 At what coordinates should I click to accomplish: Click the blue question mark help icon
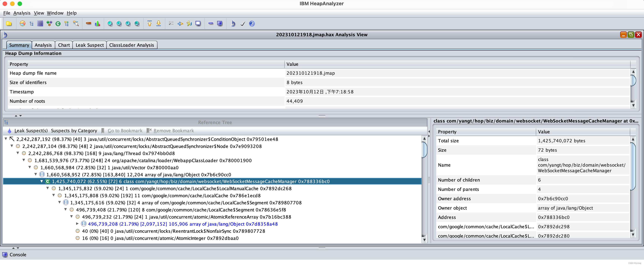(252, 24)
